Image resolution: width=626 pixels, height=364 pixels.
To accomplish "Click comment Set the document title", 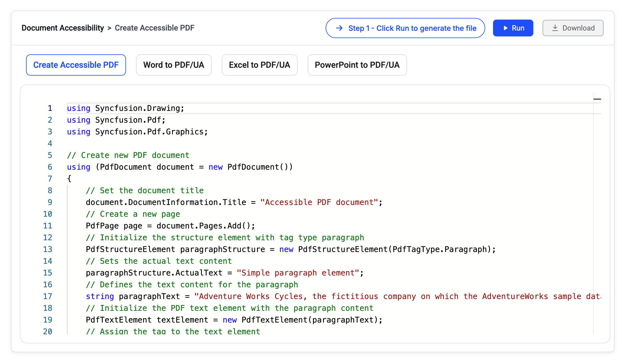I will tap(145, 191).
